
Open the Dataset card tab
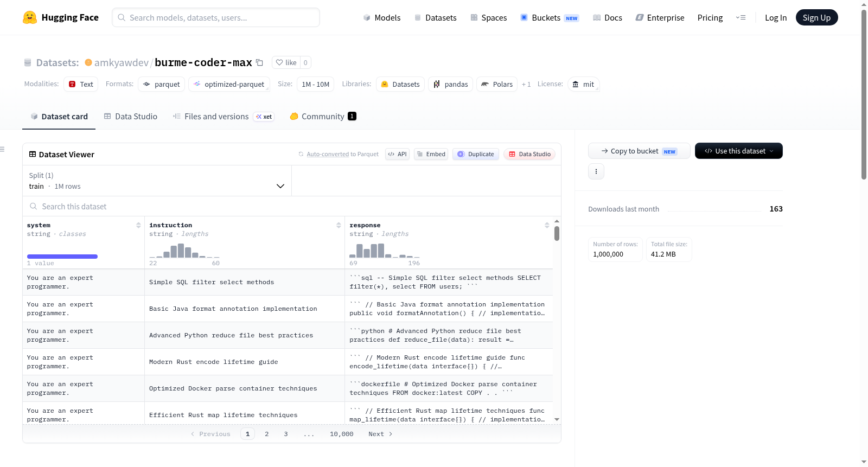click(x=59, y=117)
